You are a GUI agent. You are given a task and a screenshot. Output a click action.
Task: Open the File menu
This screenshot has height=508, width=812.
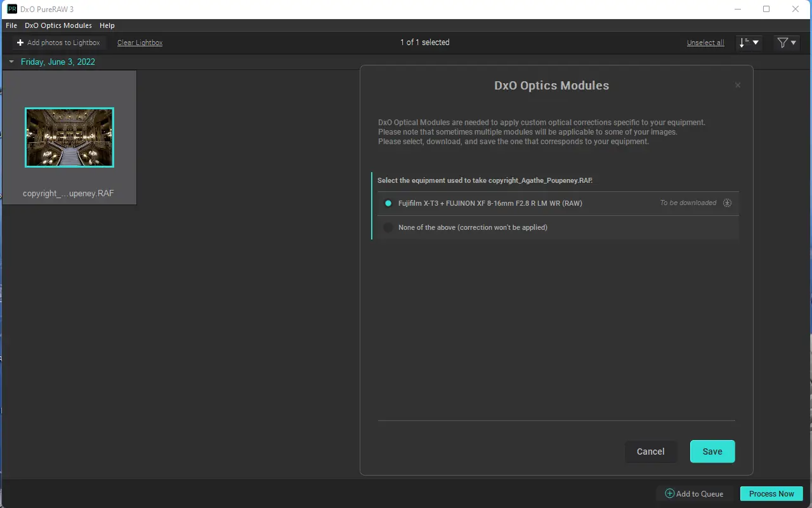click(11, 25)
